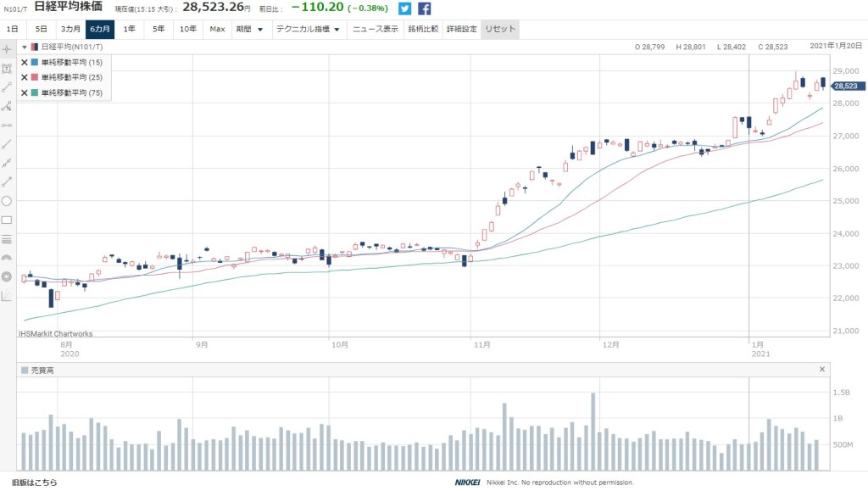Open the テクニカル指標 dropdown
Viewport: 868px width, 491px height.
(308, 29)
